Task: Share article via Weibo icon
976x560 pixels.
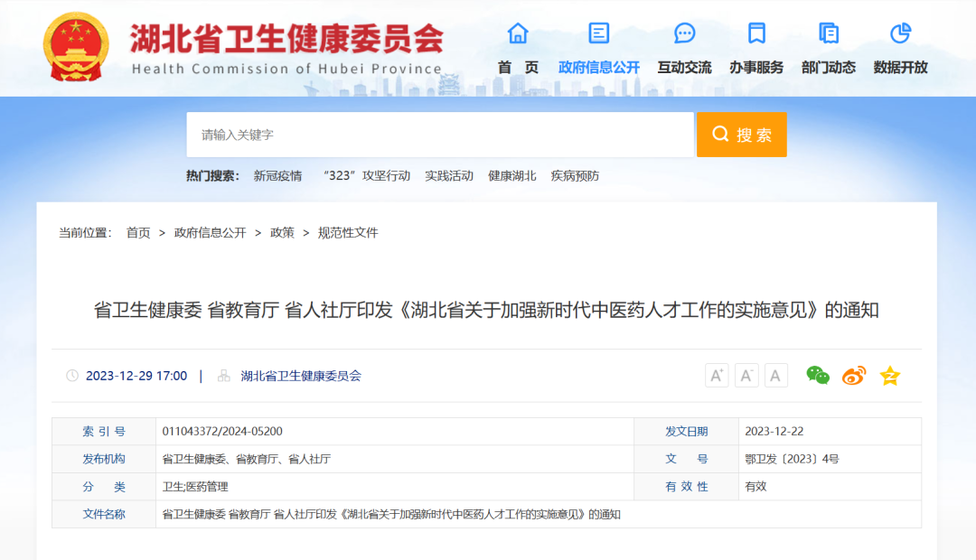Action: click(854, 375)
